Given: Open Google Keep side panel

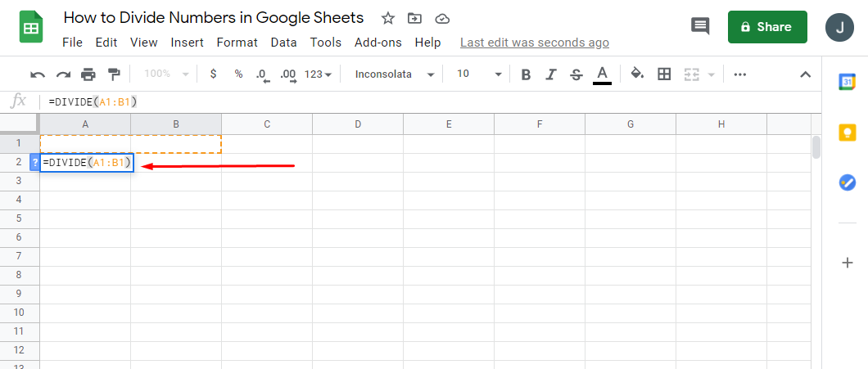Looking at the screenshot, I should click(x=848, y=133).
